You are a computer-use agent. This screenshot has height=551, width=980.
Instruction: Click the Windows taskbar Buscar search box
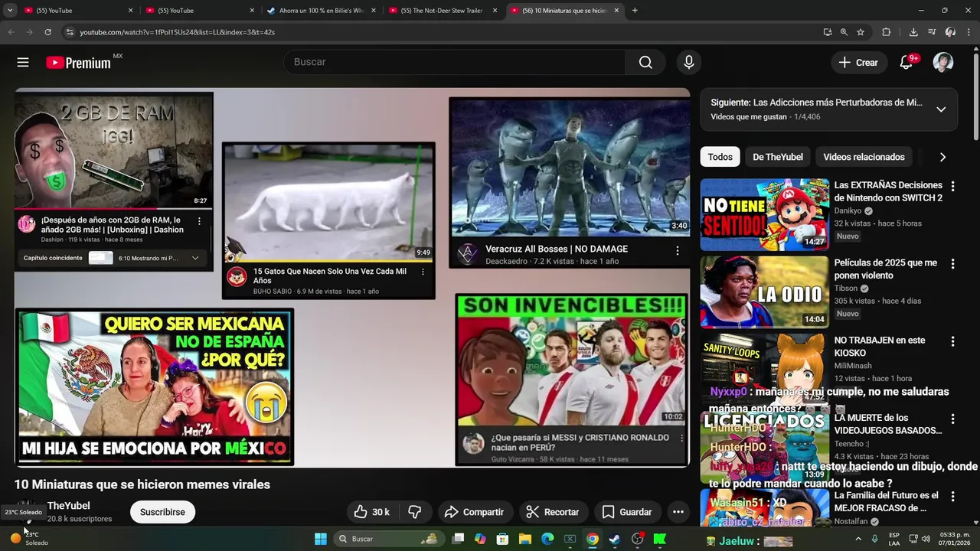(390, 539)
